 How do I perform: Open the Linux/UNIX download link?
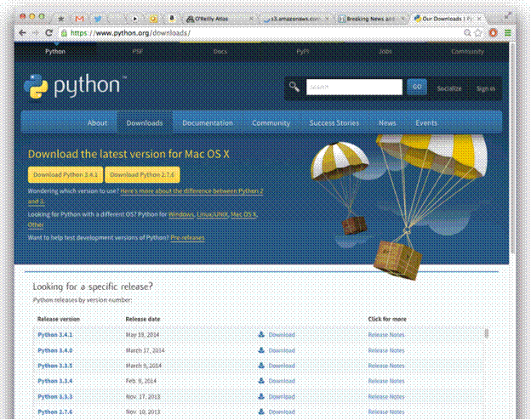tap(213, 214)
